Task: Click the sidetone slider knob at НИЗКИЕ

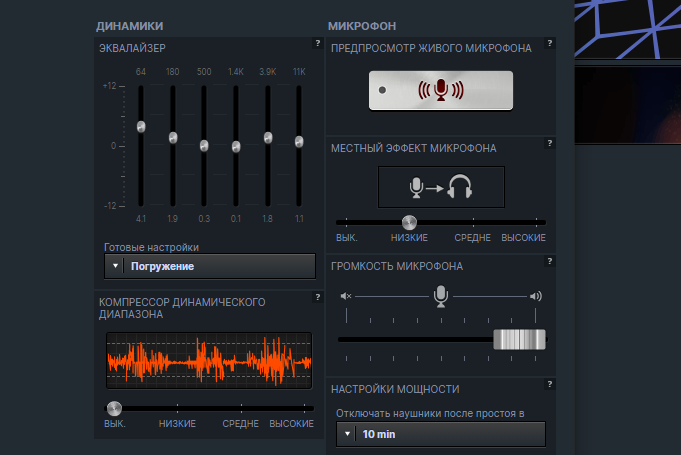Action: (409, 222)
